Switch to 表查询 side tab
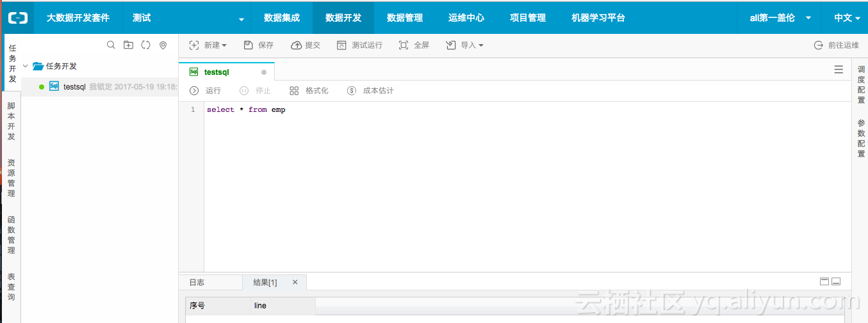The width and height of the screenshot is (868, 323). tap(11, 287)
